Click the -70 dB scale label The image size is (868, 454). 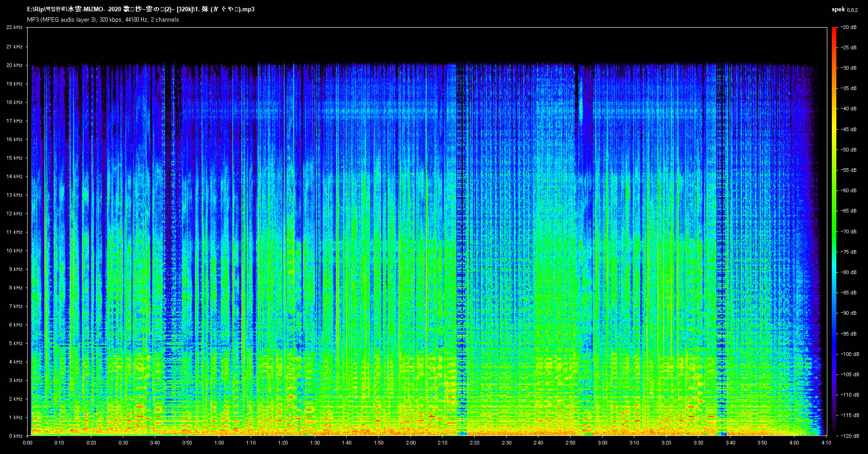(849, 232)
